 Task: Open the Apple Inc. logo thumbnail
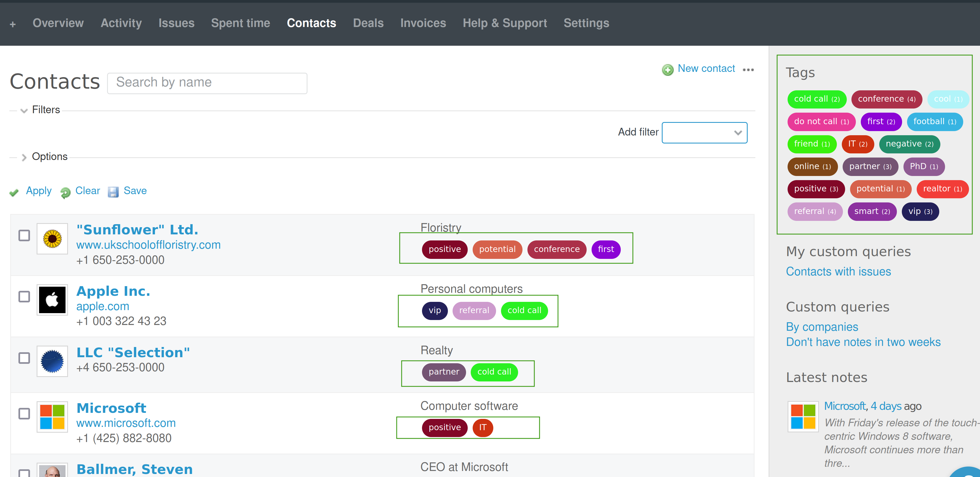pos(52,300)
